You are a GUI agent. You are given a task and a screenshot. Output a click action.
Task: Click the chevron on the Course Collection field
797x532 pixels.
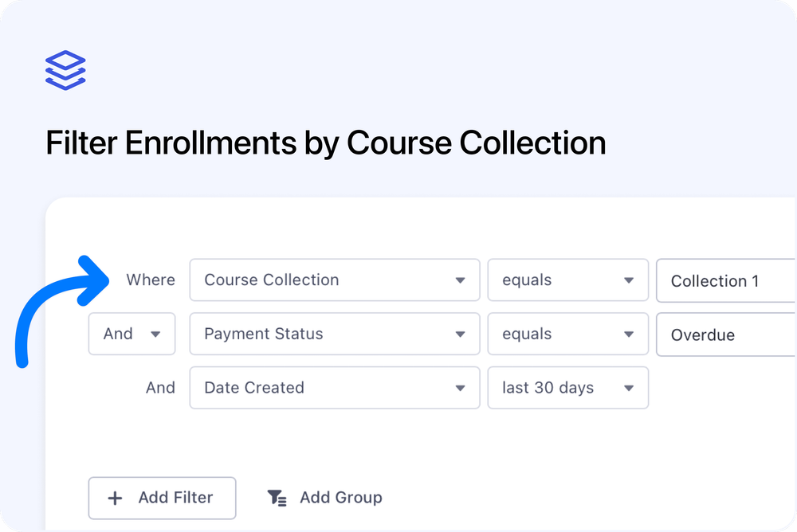point(460,280)
